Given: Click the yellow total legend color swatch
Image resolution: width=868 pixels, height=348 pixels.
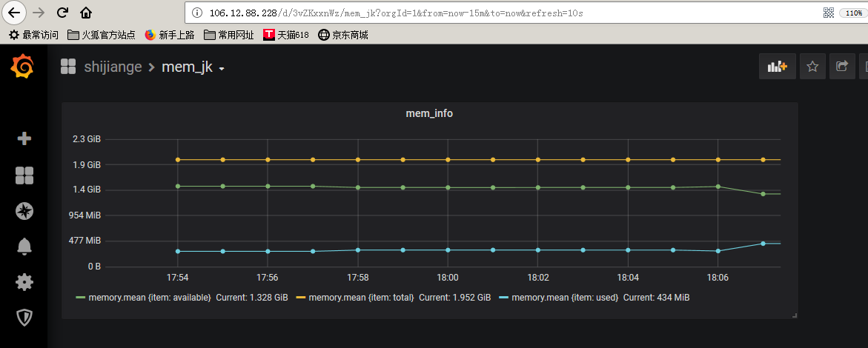Looking at the screenshot, I should click(301, 298).
